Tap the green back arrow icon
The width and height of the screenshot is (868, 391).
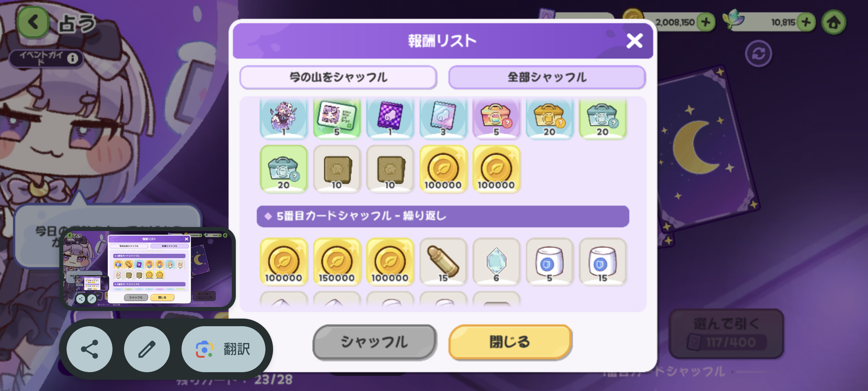point(33,22)
